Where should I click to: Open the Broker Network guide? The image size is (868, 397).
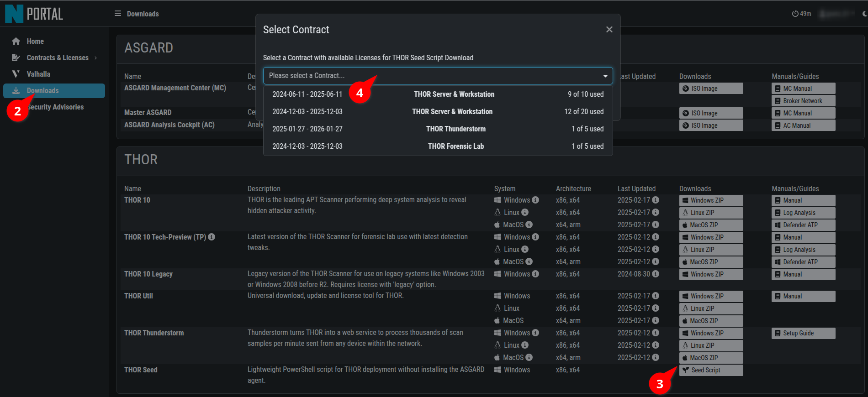803,101
